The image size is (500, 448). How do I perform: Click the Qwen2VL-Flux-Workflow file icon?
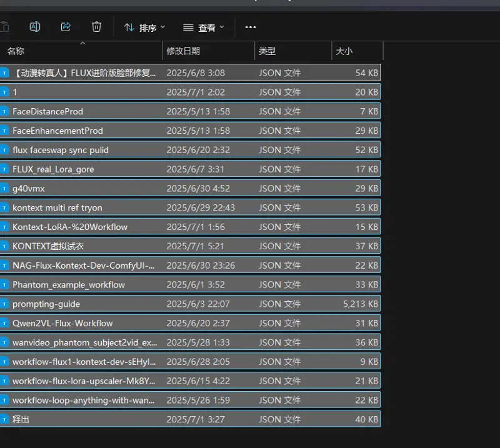tap(4, 323)
